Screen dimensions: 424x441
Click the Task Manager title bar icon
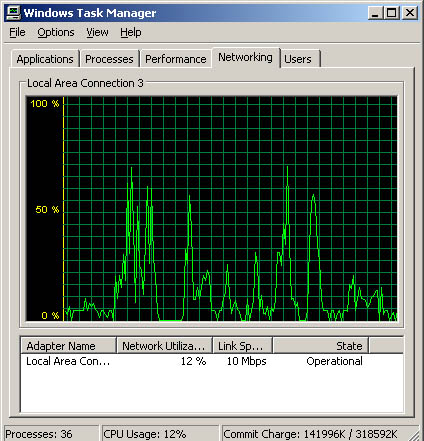(x=13, y=13)
